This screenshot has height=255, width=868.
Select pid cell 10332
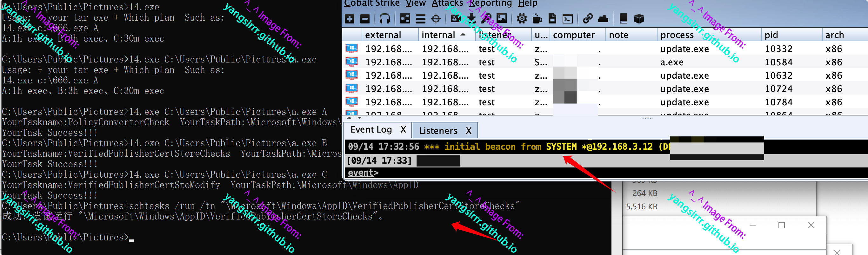[778, 49]
